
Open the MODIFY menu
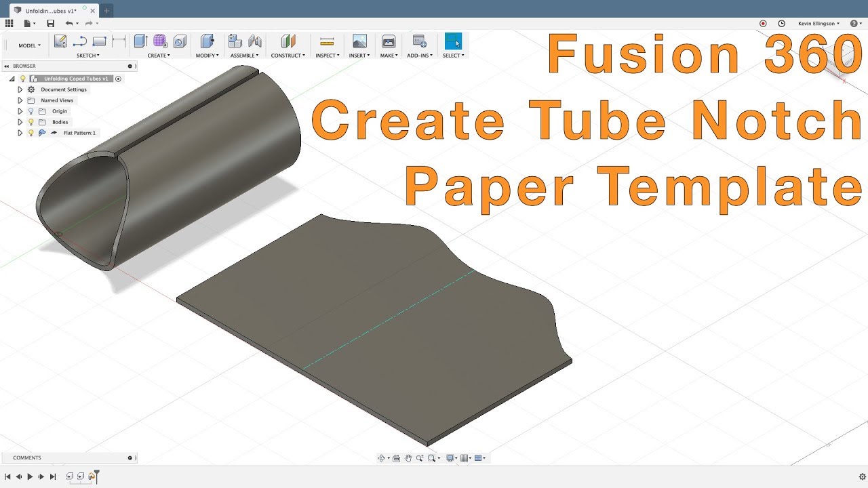pyautogui.click(x=207, y=56)
